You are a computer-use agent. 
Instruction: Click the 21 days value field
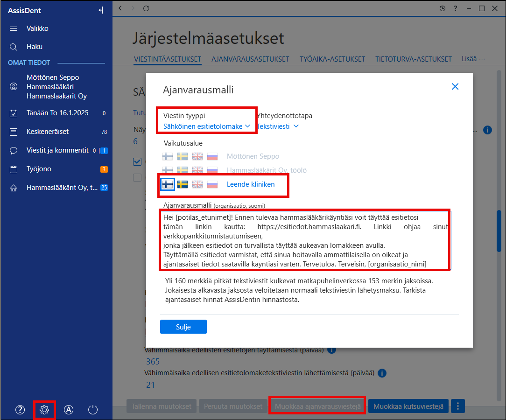[x=150, y=385]
